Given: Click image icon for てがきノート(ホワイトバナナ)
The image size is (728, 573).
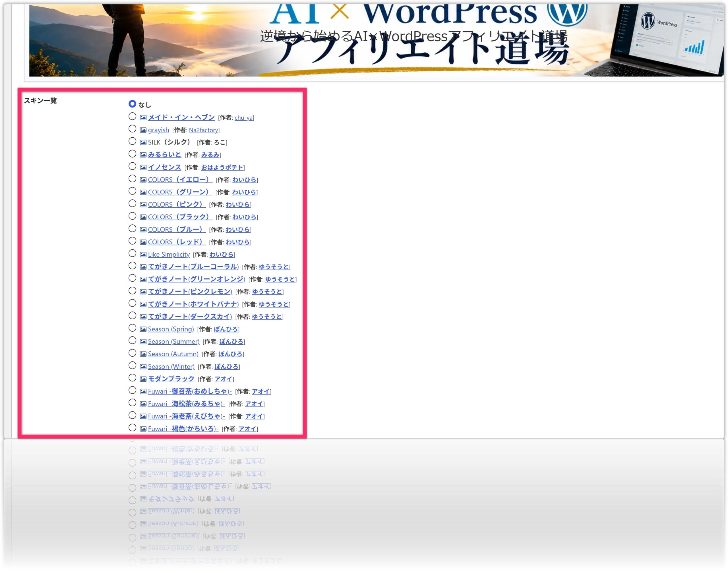Looking at the screenshot, I should click(143, 304).
